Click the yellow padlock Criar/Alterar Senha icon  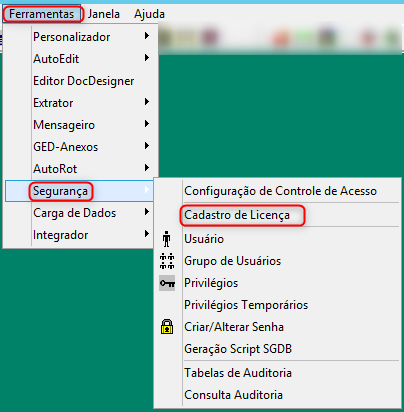[167, 327]
